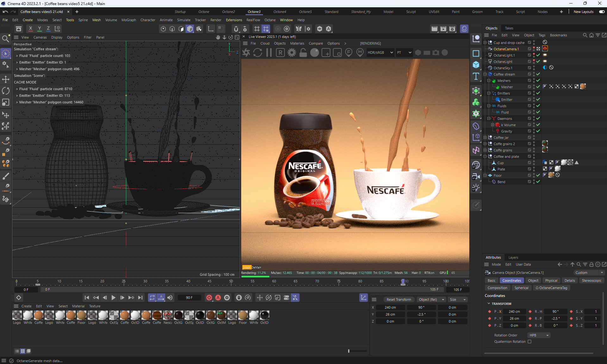The height and width of the screenshot is (364, 607).
Task: Click frame 50 on the timeline ruler
Action: point(231,281)
